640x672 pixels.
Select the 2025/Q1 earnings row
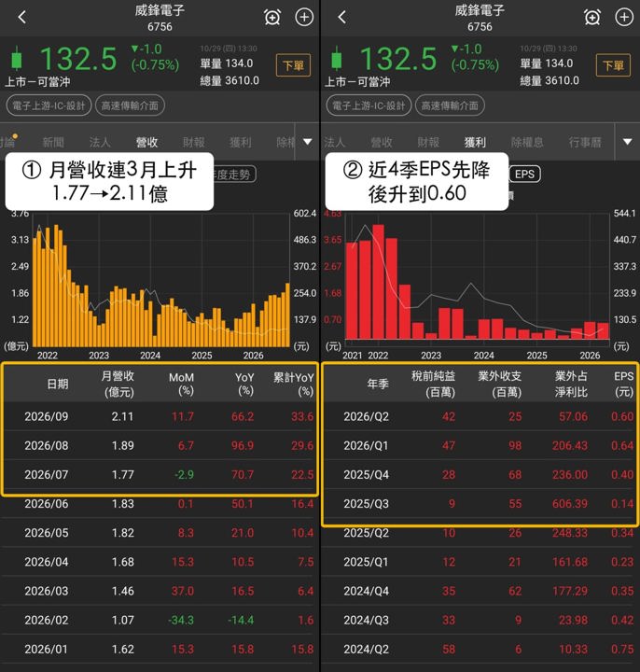pyautogui.click(x=480, y=562)
